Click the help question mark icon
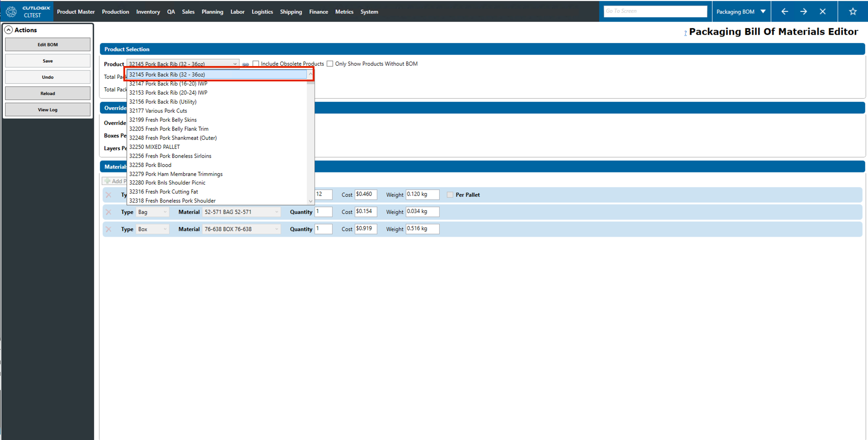 pos(685,33)
